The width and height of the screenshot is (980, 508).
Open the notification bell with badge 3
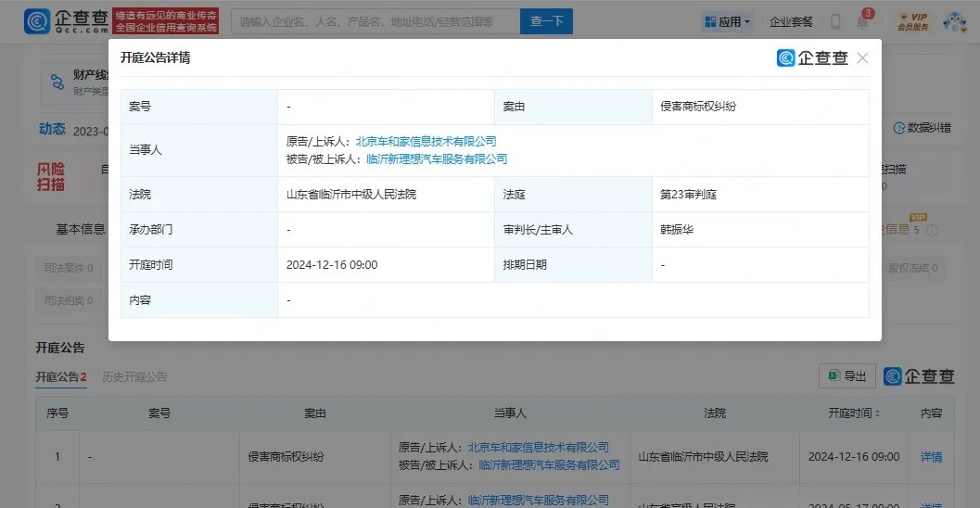863,20
